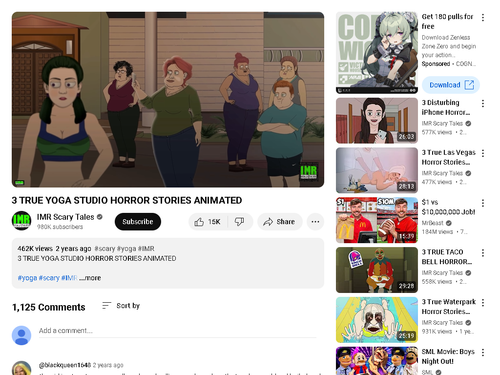Click the #scary hashtag link in description
This screenshot has height=375, width=500.
(x=49, y=278)
